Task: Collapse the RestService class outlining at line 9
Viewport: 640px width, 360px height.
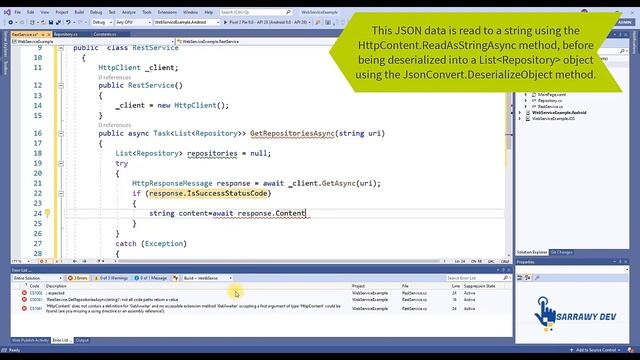Action: (x=61, y=48)
